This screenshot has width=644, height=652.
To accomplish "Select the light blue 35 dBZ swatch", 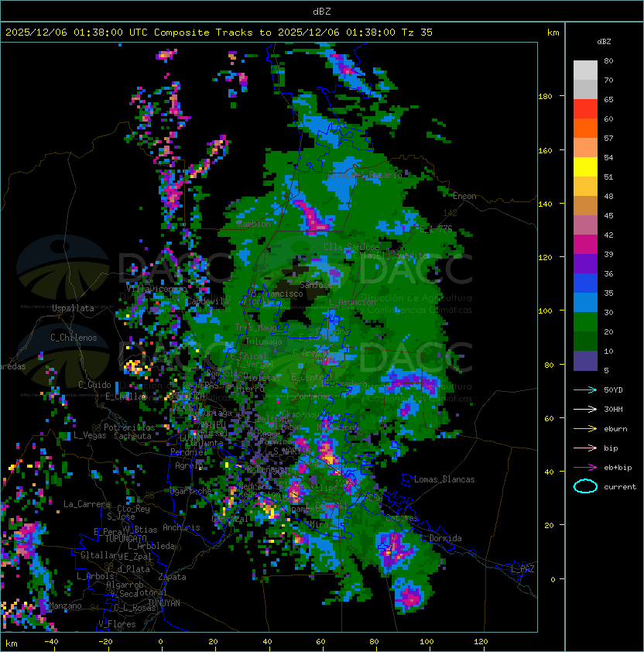I will pos(585,303).
